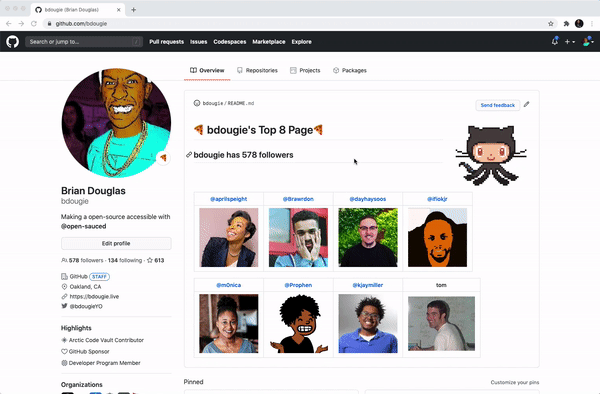Open the @aprilspeight profile link
Viewport: 600px width, 394px height.
(x=228, y=199)
